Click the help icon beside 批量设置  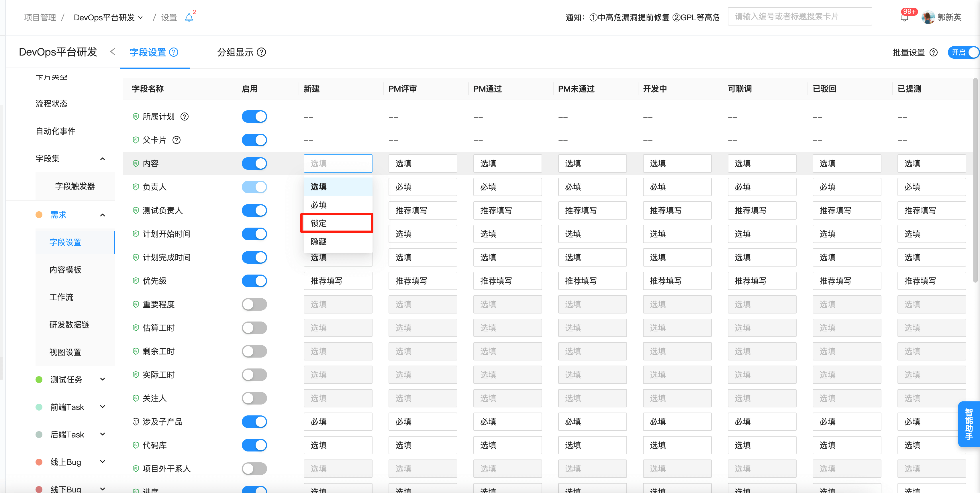click(933, 52)
